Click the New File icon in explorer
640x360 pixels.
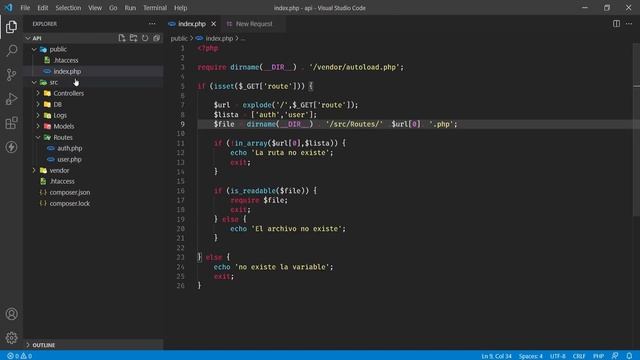pyautogui.click(x=122, y=38)
